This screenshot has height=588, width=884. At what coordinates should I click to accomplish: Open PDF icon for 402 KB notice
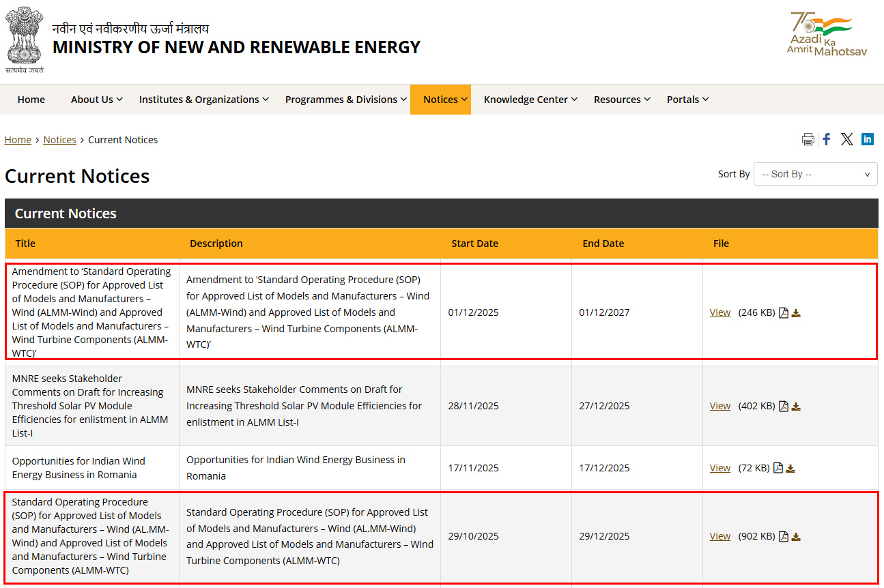point(784,406)
